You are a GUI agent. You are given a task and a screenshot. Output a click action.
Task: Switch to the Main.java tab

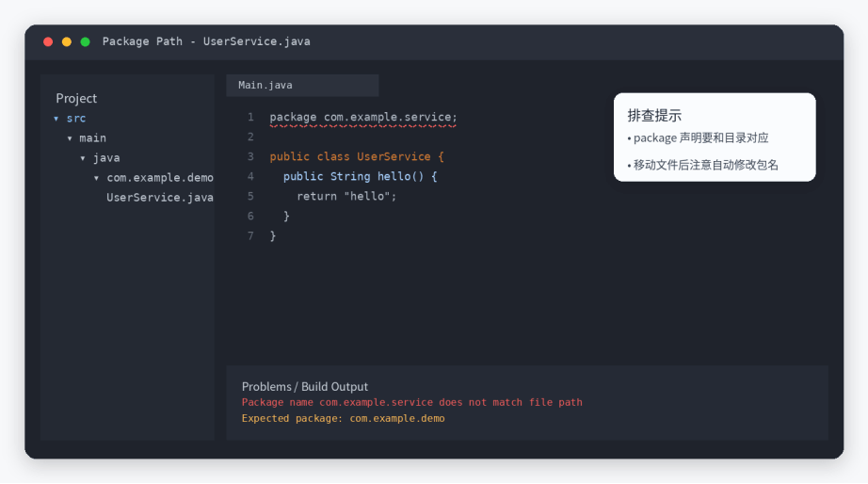(x=302, y=86)
